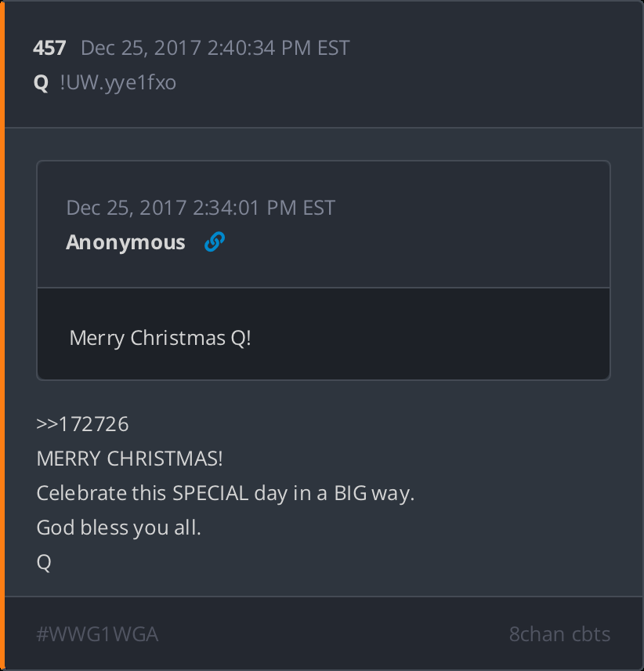Click the year 2017 in the top timestamp
The width and height of the screenshot is (644, 671).
pyautogui.click(x=178, y=48)
